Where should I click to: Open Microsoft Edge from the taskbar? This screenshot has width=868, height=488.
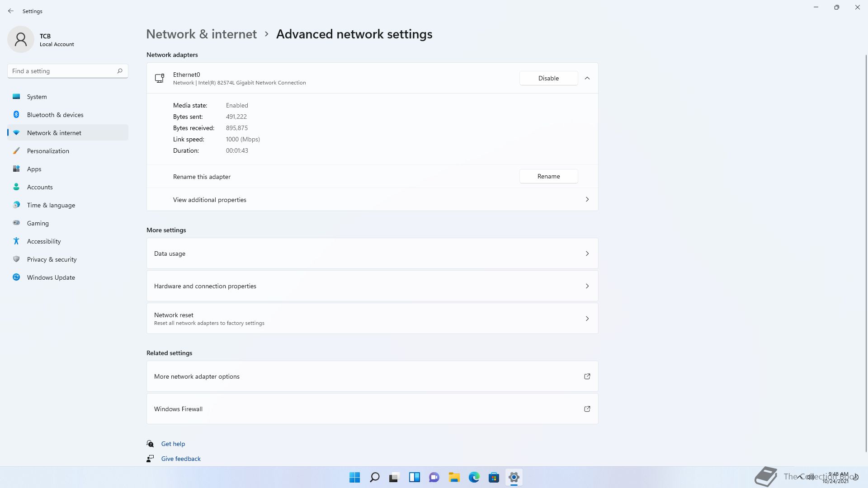tap(474, 477)
